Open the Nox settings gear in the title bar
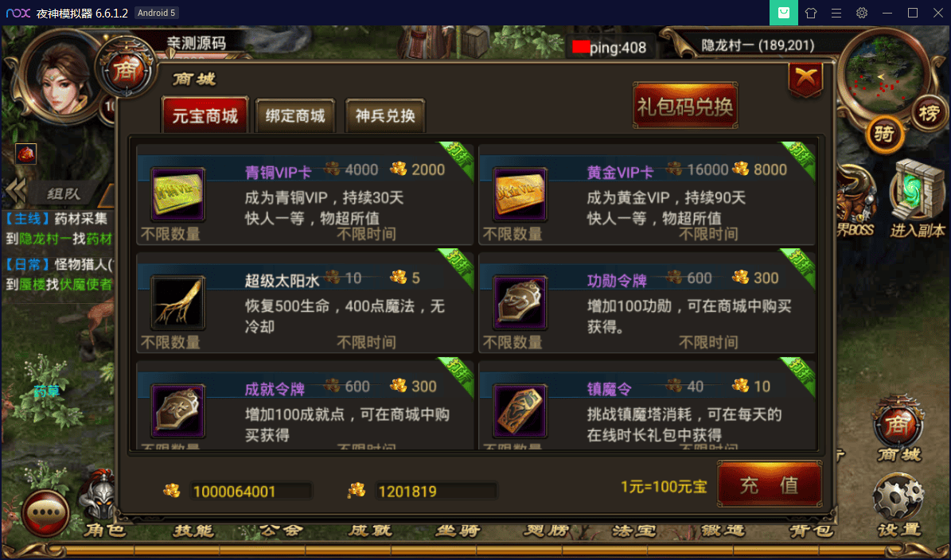The height and width of the screenshot is (560, 951). pyautogui.click(x=861, y=13)
